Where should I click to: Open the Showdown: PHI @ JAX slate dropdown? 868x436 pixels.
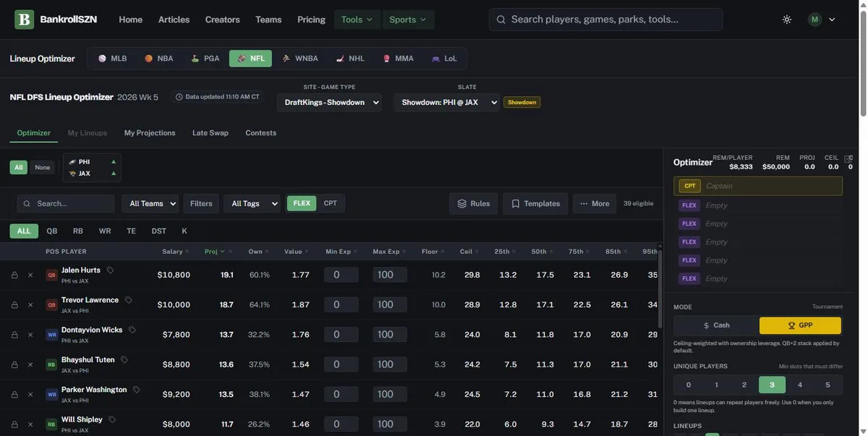pos(447,103)
